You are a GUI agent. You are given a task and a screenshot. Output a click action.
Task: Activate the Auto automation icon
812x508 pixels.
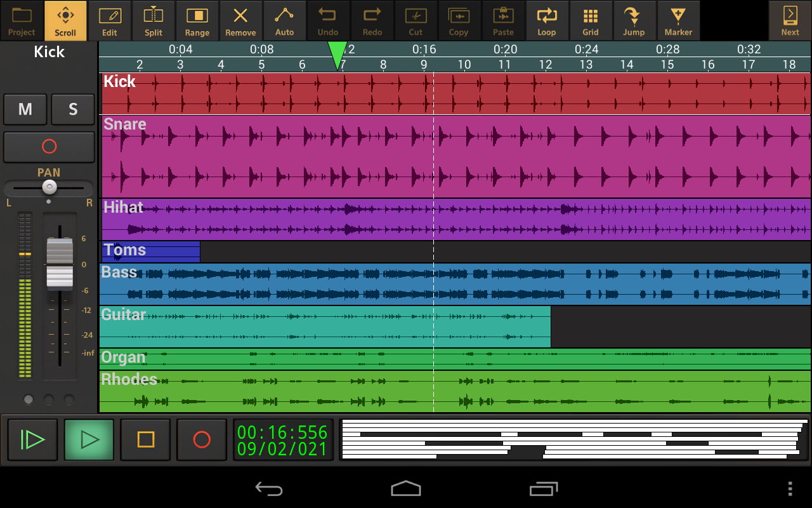[x=284, y=20]
